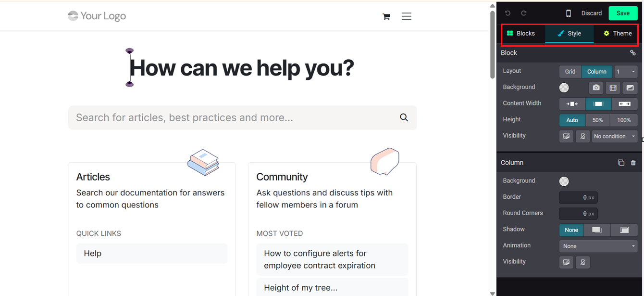This screenshot has width=644, height=296.
Task: Click the search magnifier icon
Action: 404,117
